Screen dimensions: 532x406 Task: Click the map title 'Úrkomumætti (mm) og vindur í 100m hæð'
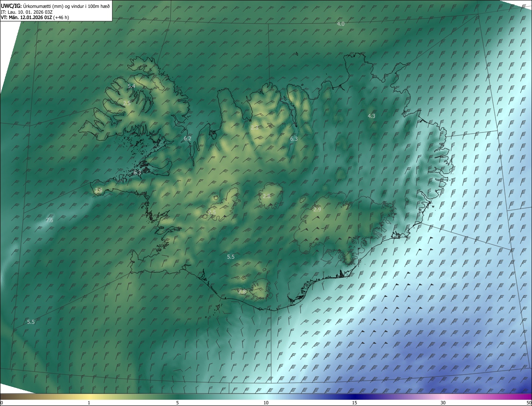click(66, 6)
